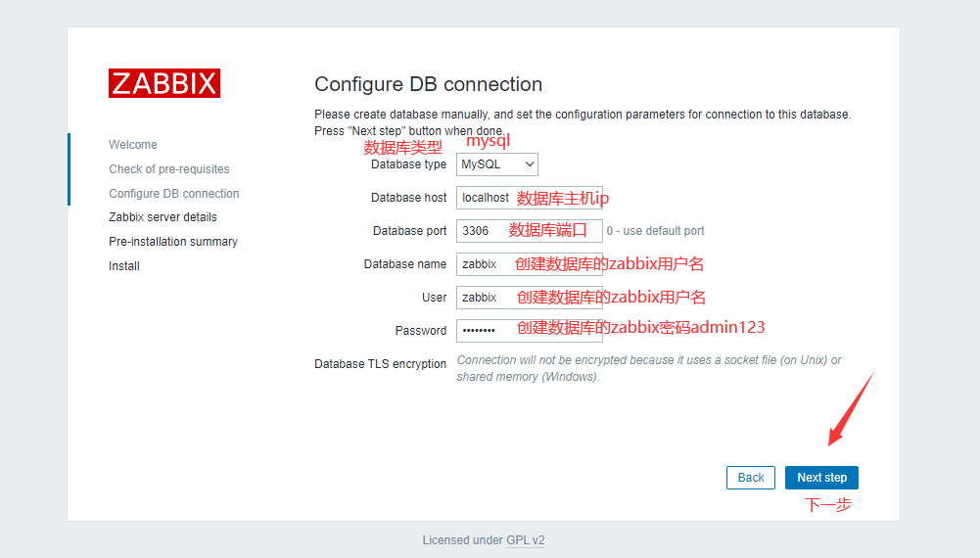Open the GPL v2 license link

pos(525,539)
